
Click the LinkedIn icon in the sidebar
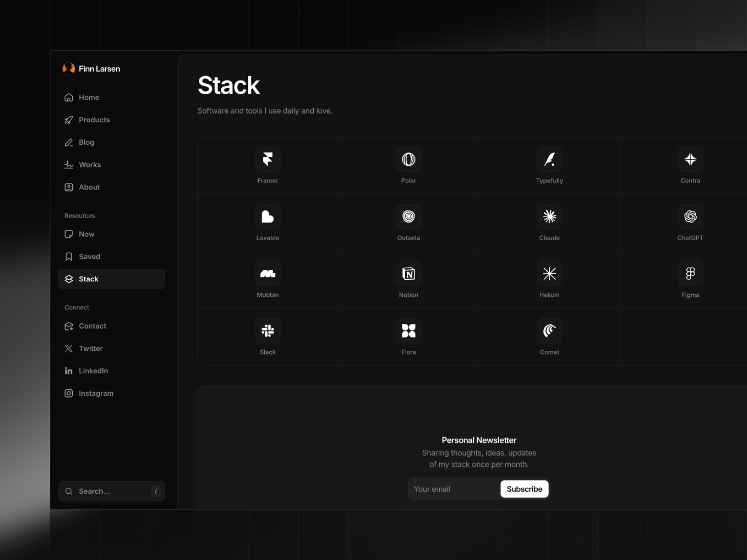pyautogui.click(x=69, y=371)
